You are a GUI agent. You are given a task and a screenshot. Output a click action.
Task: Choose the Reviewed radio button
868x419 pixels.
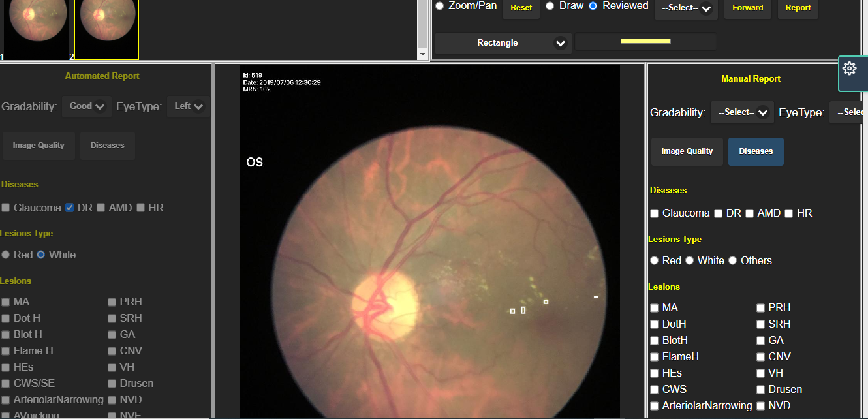593,6
